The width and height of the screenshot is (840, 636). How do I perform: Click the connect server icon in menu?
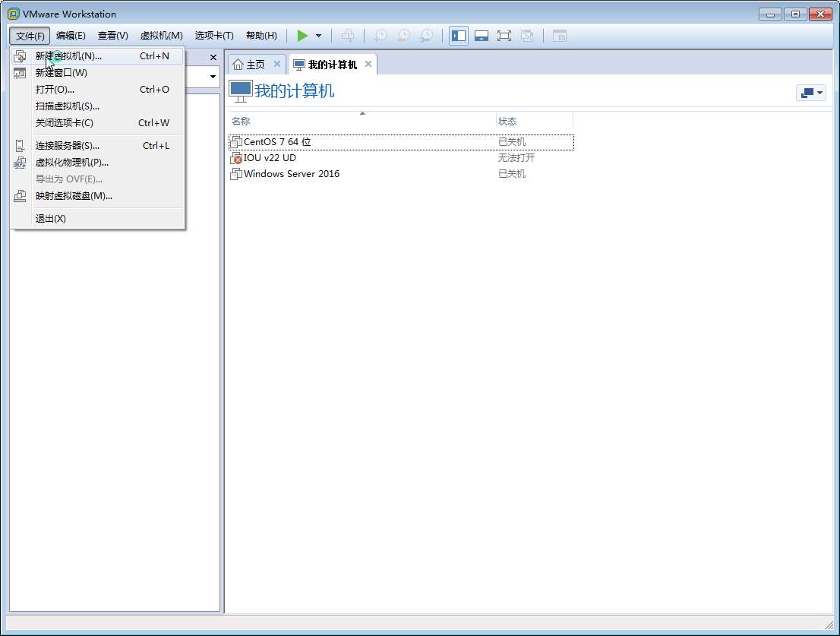[20, 146]
